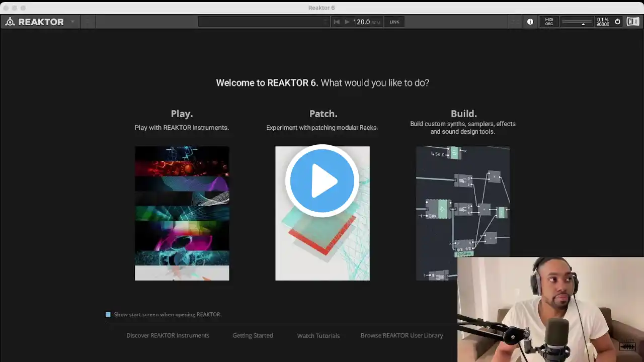The image size is (644, 362).
Task: Click the Build heading
Action: pos(463,114)
